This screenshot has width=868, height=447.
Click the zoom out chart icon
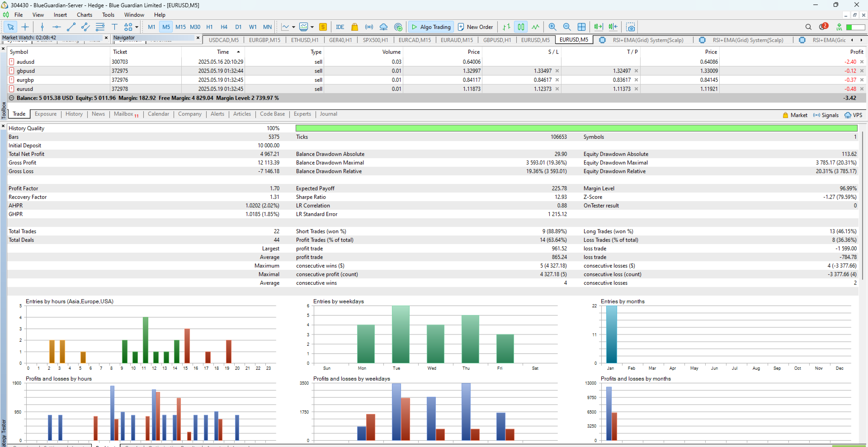[567, 27]
